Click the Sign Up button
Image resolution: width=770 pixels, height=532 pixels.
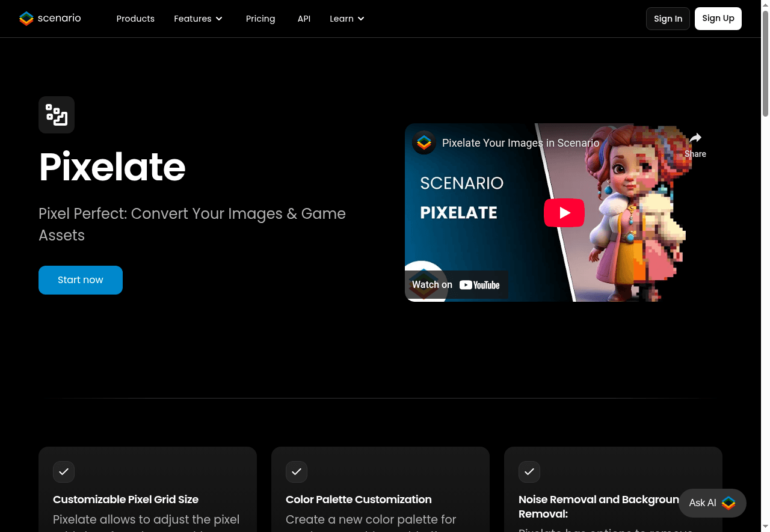[x=718, y=19]
